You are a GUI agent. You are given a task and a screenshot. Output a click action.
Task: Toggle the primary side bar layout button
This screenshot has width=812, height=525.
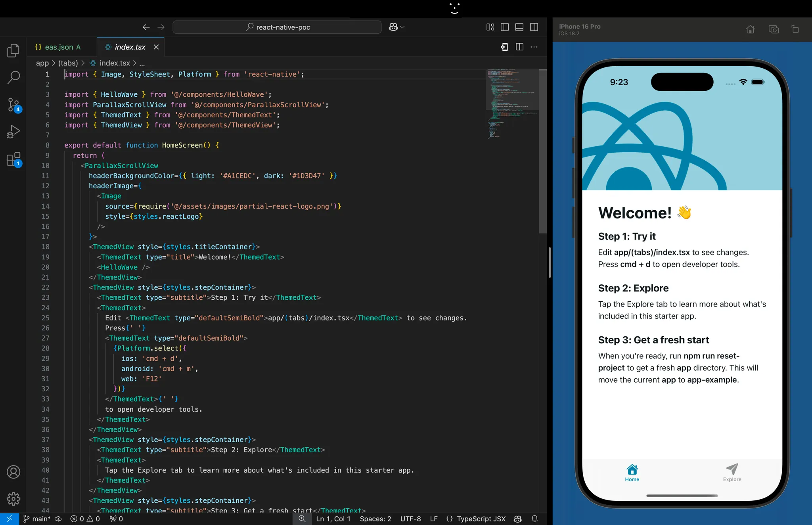505,27
